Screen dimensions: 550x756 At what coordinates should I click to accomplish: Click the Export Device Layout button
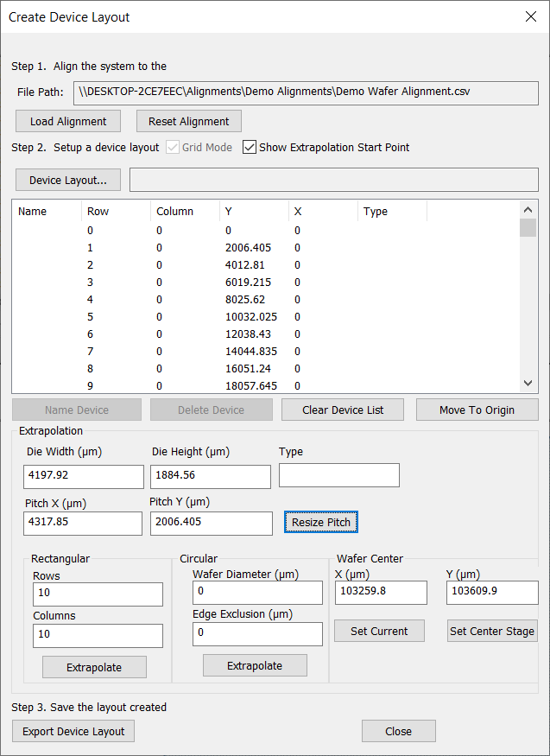(x=73, y=731)
